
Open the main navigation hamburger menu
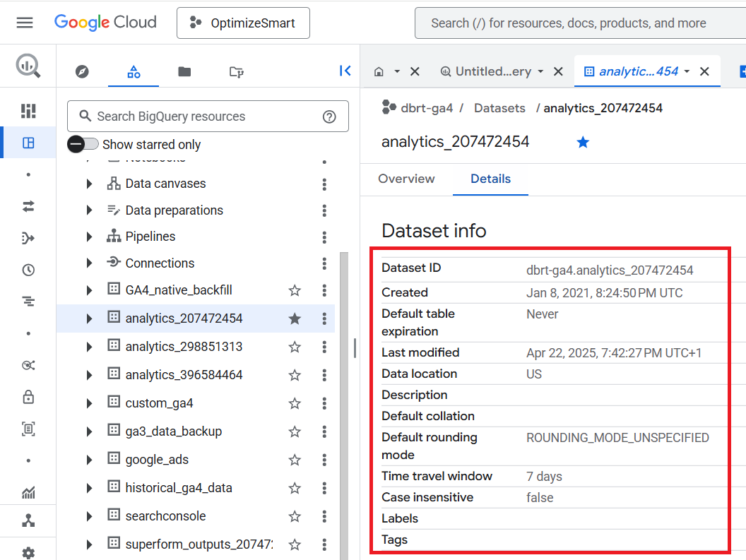click(25, 23)
